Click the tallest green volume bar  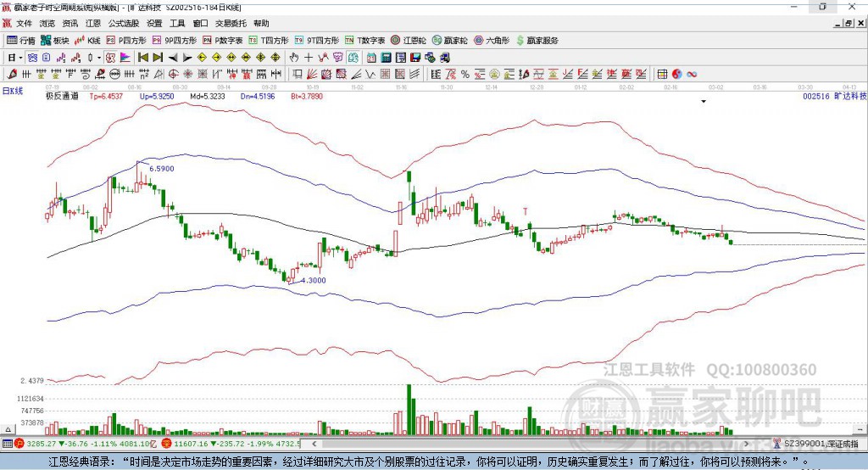pyautogui.click(x=409, y=409)
